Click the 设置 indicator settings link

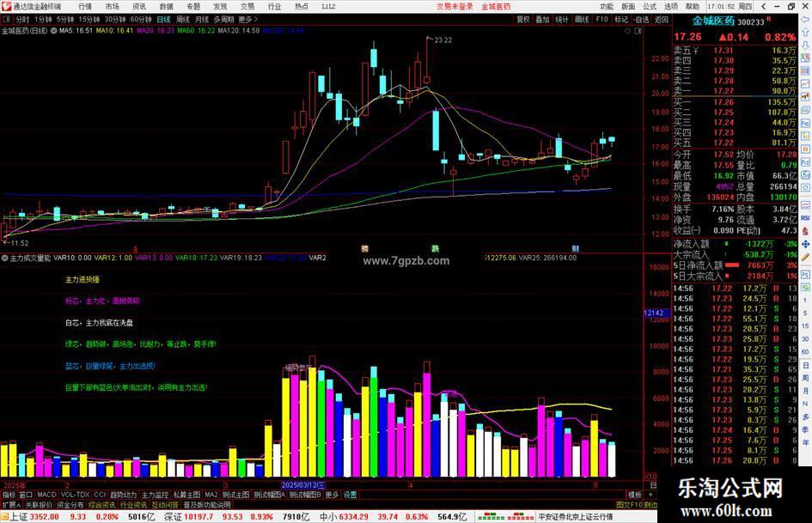[x=350, y=495]
